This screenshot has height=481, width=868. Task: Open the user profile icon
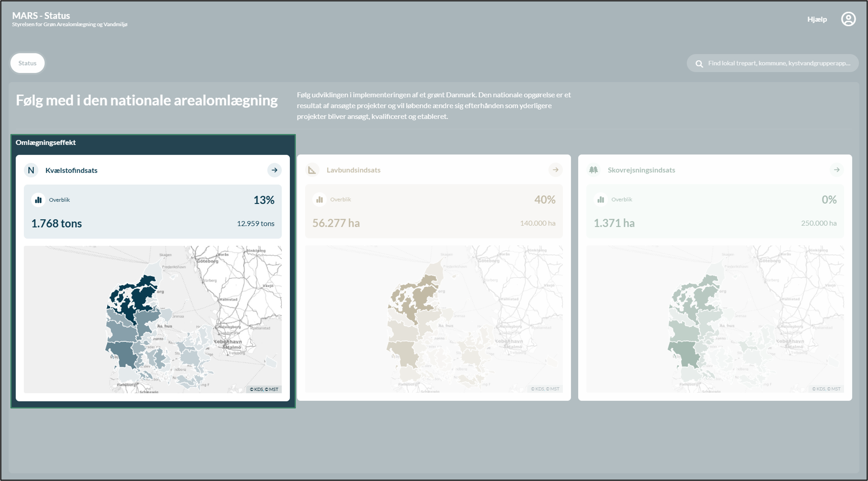click(x=848, y=19)
